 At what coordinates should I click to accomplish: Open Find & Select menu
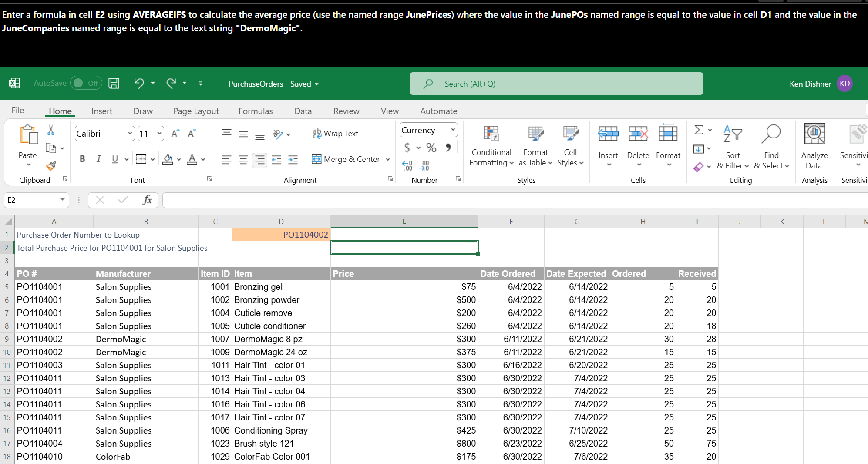pyautogui.click(x=771, y=147)
